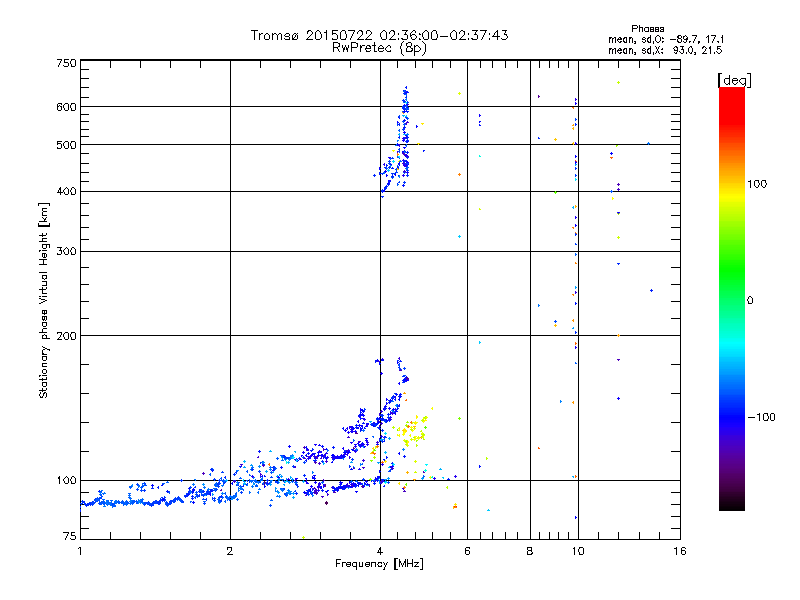Click the y-axis tick '75'
This screenshot has height=600, width=800.
click(x=70, y=536)
